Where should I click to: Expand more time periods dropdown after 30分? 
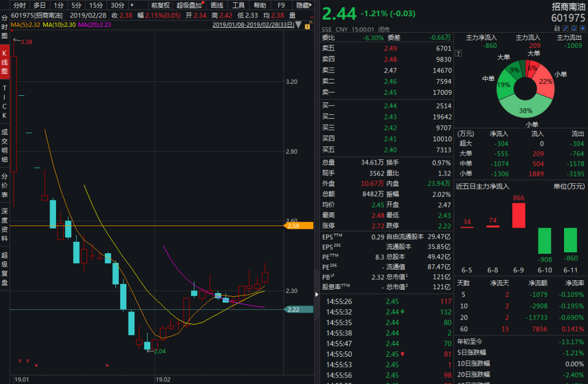click(x=131, y=5)
